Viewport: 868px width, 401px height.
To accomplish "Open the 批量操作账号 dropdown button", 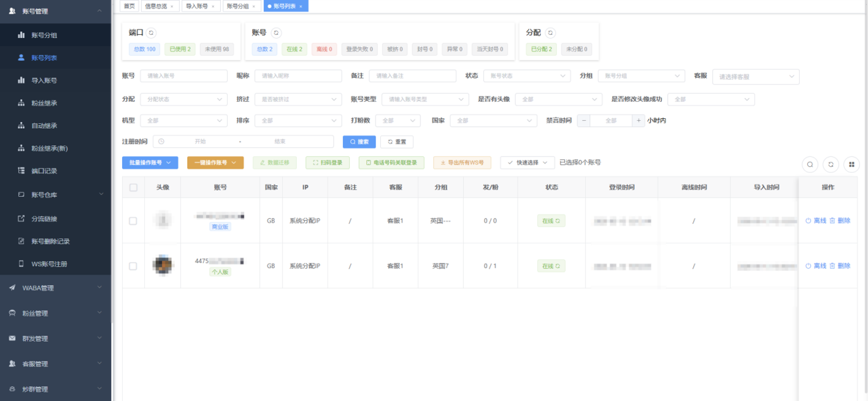I will coord(150,163).
